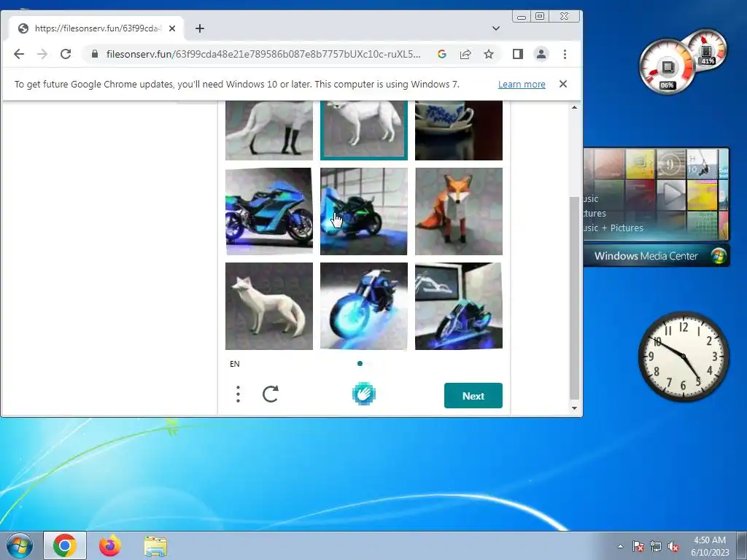747x560 pixels.
Task: Open the taskbar date and time
Action: 710,546
